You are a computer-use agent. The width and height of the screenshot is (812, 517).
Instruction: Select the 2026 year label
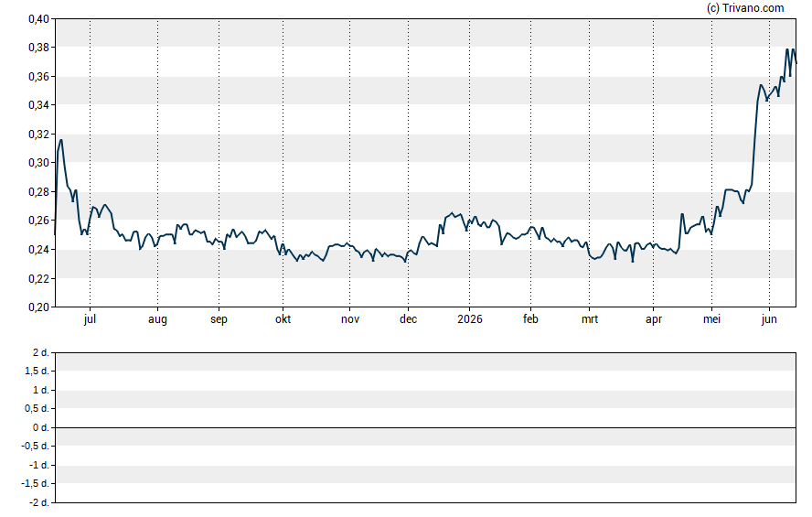(x=470, y=319)
